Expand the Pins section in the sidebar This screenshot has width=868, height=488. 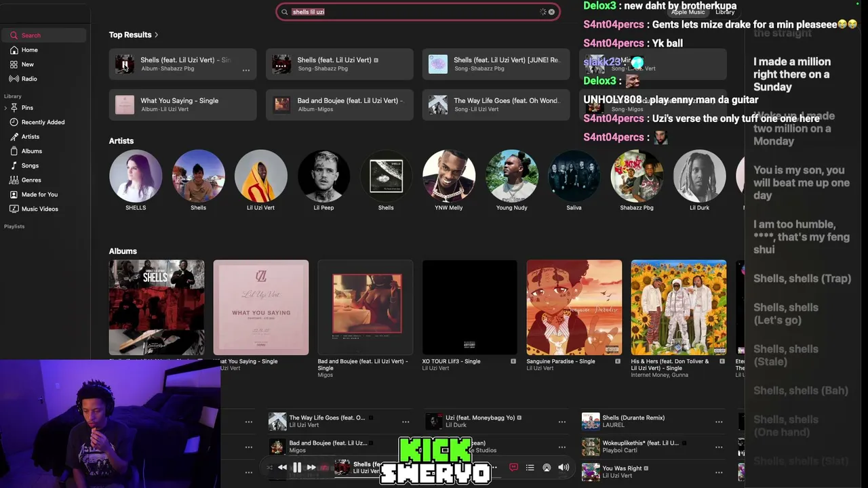pyautogui.click(x=6, y=108)
